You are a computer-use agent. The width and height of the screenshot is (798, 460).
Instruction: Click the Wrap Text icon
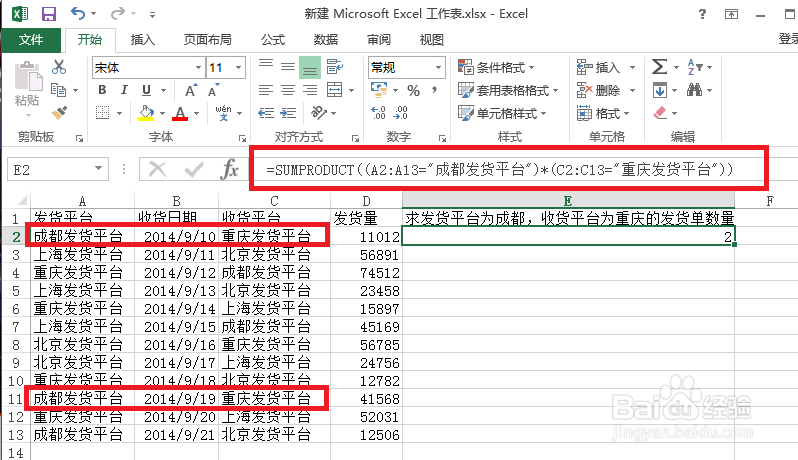pos(334,67)
